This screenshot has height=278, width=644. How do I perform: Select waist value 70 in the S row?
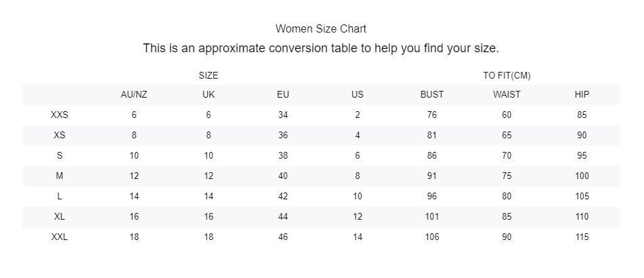click(x=507, y=155)
